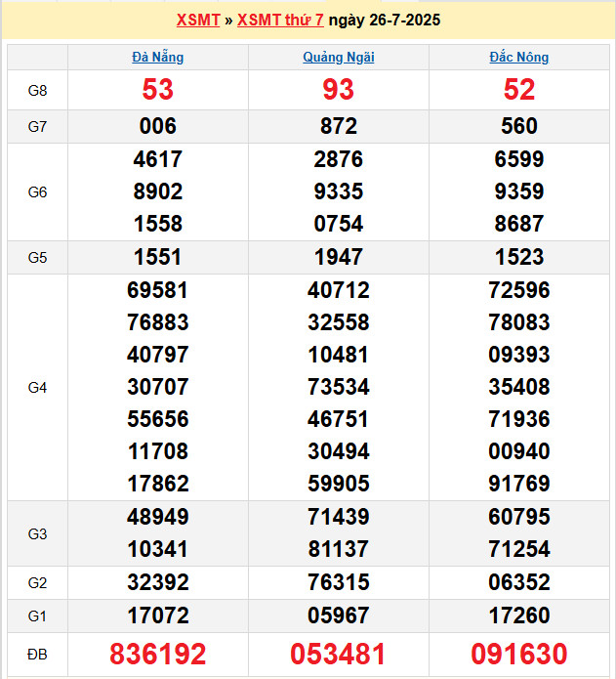
Task: Click G7 number 560
Action: click(x=519, y=126)
